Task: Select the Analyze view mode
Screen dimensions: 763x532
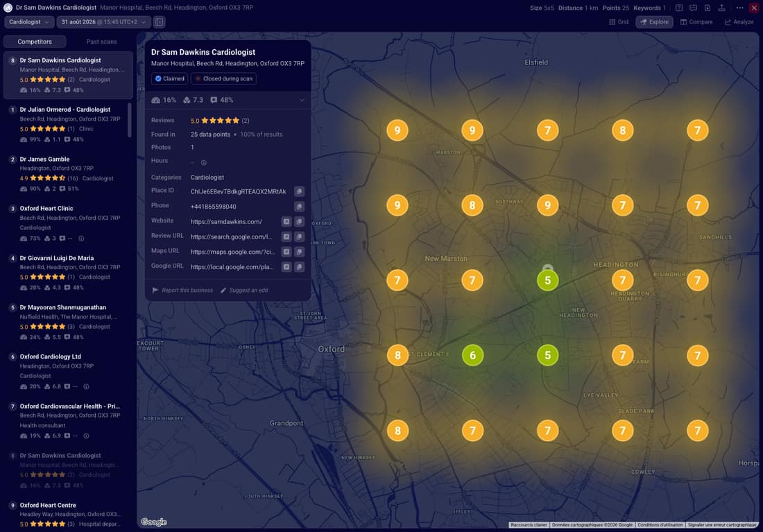Action: [739, 22]
